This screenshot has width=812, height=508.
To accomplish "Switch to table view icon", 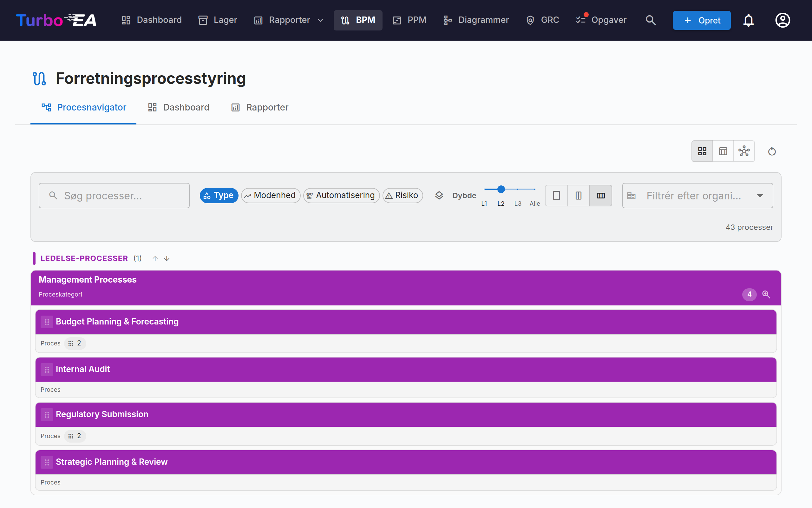I will 723,151.
